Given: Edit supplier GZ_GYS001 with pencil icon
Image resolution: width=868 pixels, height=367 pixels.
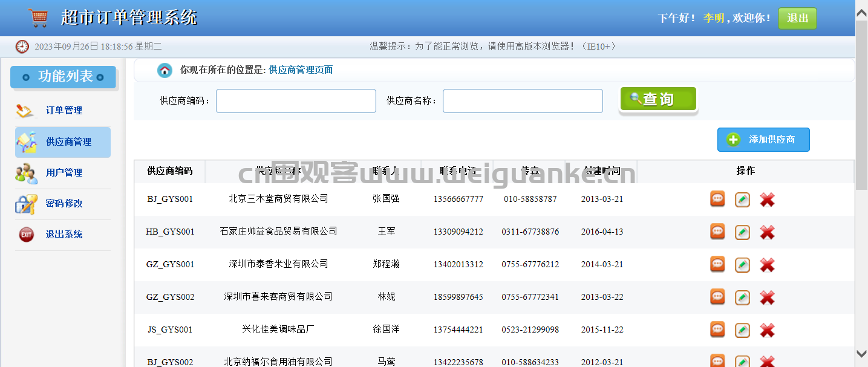Looking at the screenshot, I should tap(742, 265).
